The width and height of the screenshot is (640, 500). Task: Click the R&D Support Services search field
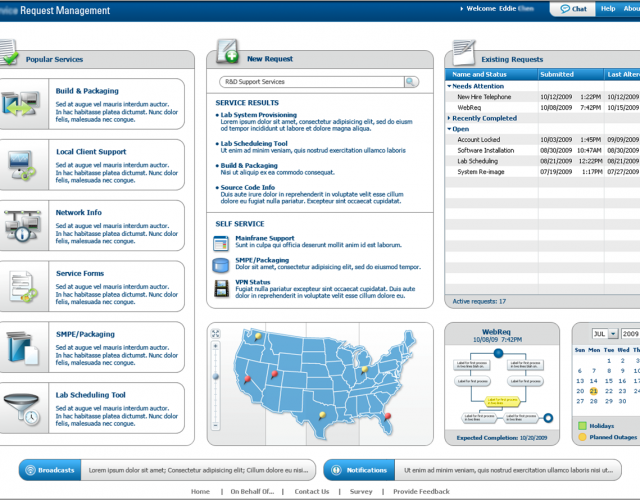(x=312, y=82)
